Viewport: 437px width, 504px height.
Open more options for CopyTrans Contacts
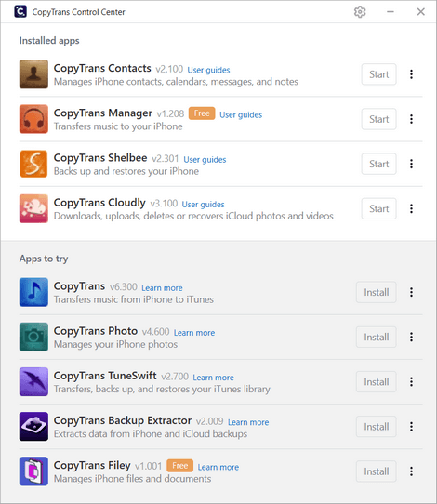[x=411, y=74]
